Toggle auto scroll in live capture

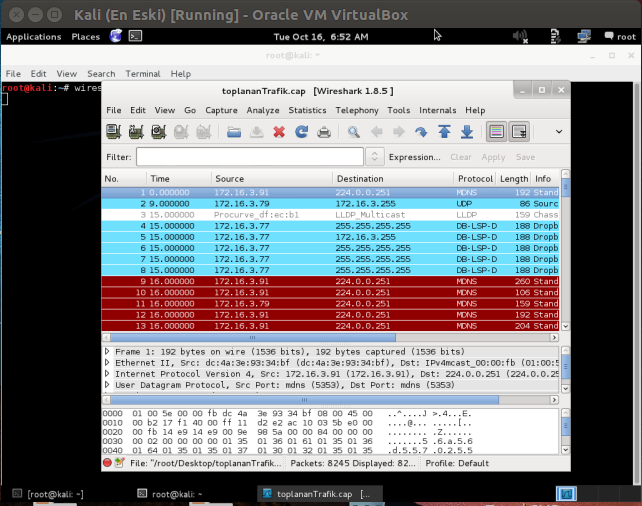(x=520, y=132)
